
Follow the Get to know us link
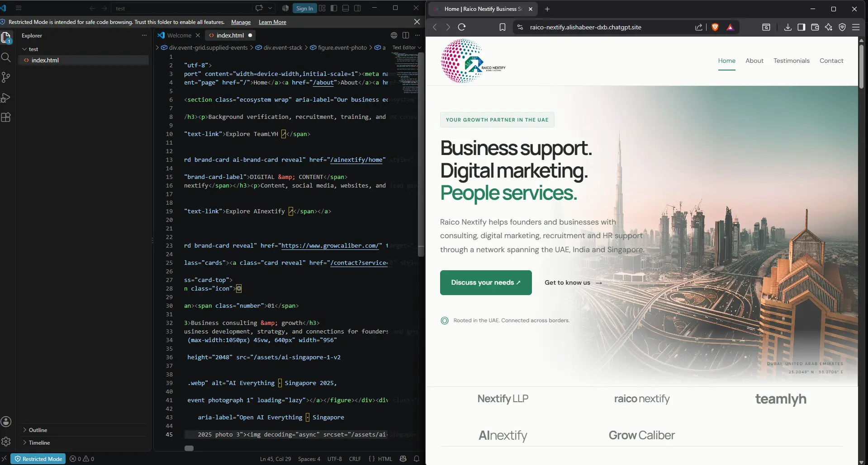573,282
